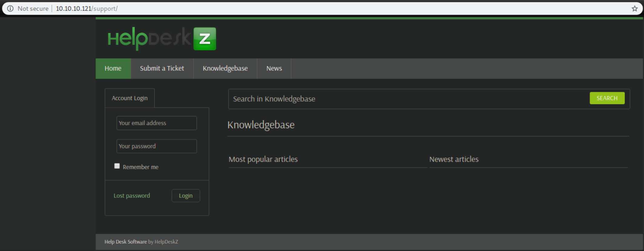Enable the Remember me checkbox

[117, 166]
